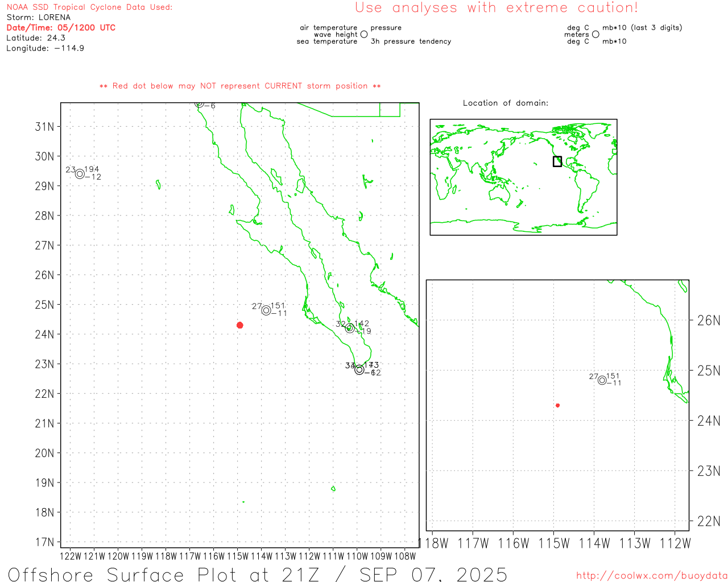Click red dot disclaimer text above main map

pyautogui.click(x=240, y=86)
